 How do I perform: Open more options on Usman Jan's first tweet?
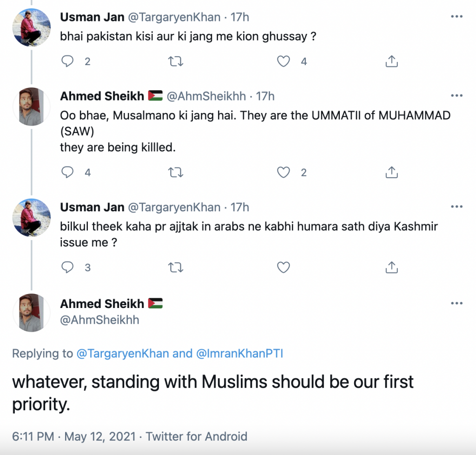(456, 16)
